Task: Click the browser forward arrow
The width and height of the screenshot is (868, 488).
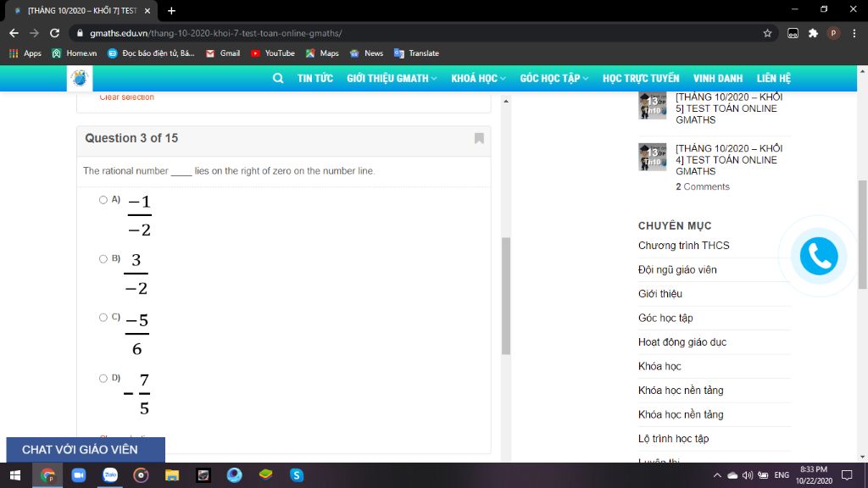Action: point(34,33)
